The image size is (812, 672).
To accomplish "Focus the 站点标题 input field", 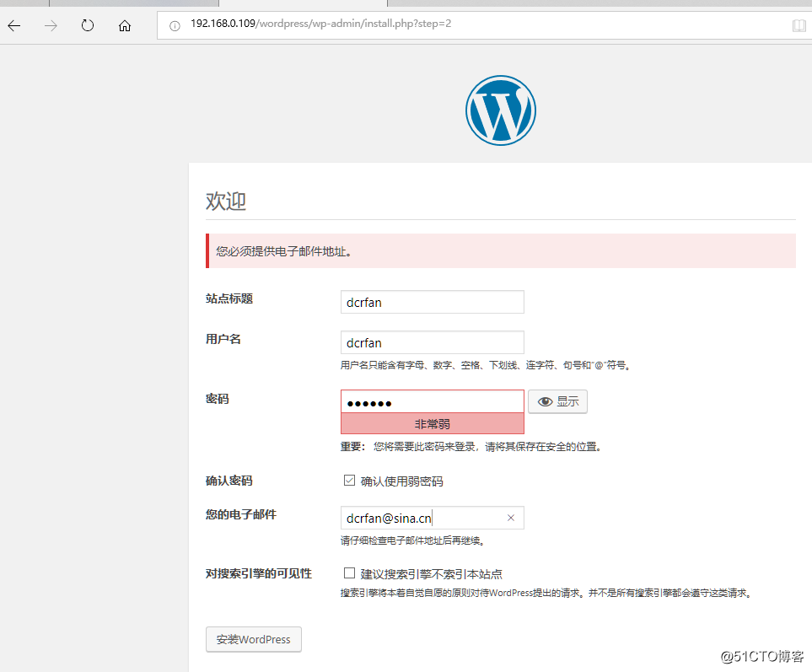I will [x=433, y=302].
